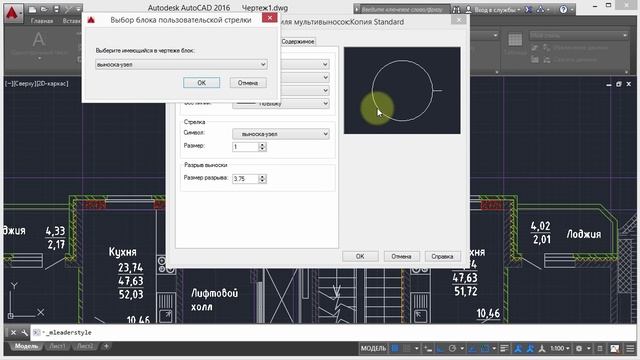
Task: Open the first dropdown in leader format section
Action: click(305, 64)
